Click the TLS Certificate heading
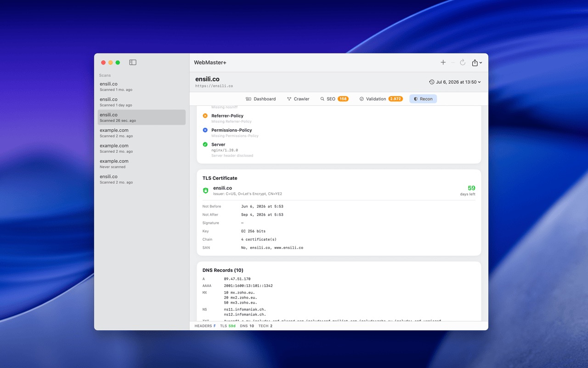 point(220,178)
